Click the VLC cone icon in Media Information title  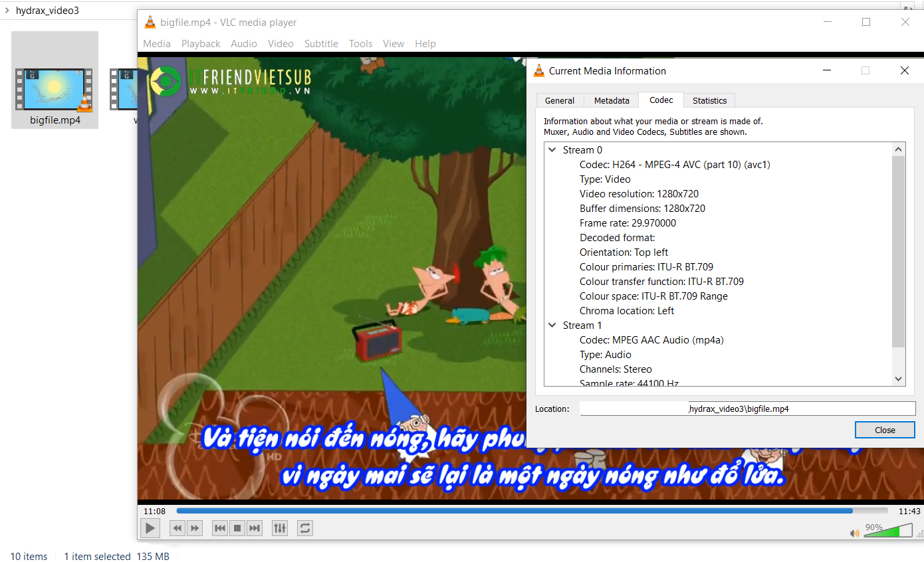pyautogui.click(x=539, y=70)
